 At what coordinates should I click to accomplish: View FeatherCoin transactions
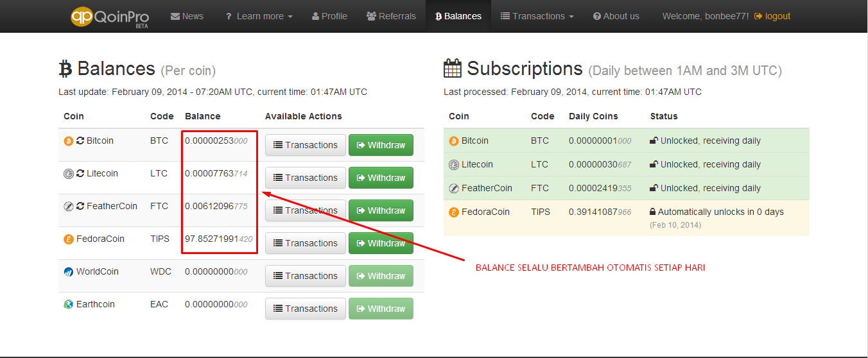[306, 210]
